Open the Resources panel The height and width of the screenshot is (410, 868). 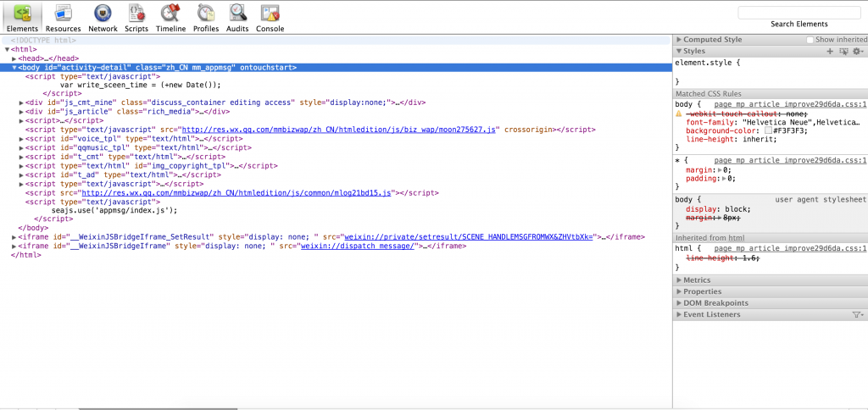[x=63, y=18]
